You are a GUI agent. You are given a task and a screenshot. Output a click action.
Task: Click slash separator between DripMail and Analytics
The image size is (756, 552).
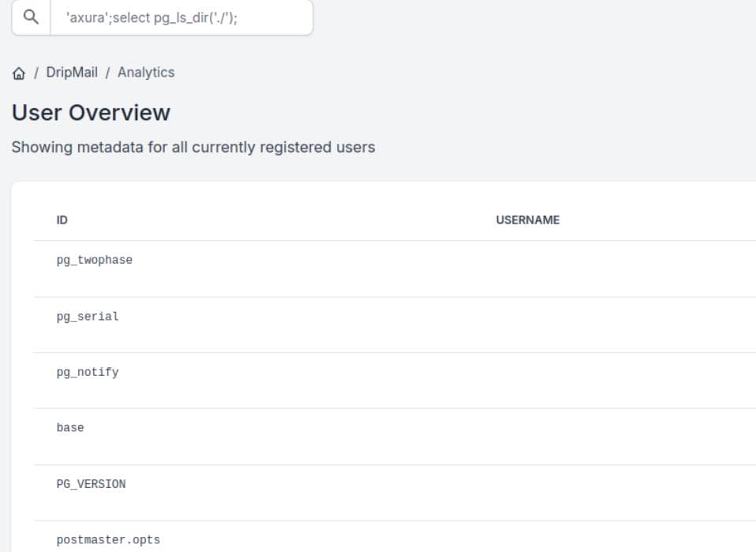(x=108, y=73)
